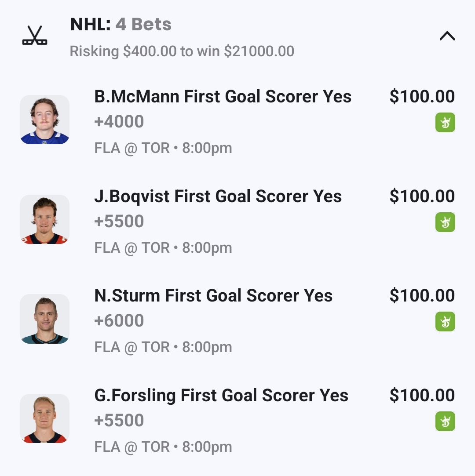Open DraftKings icon on N.Sturm bet
The image size is (475, 476).
click(x=445, y=322)
